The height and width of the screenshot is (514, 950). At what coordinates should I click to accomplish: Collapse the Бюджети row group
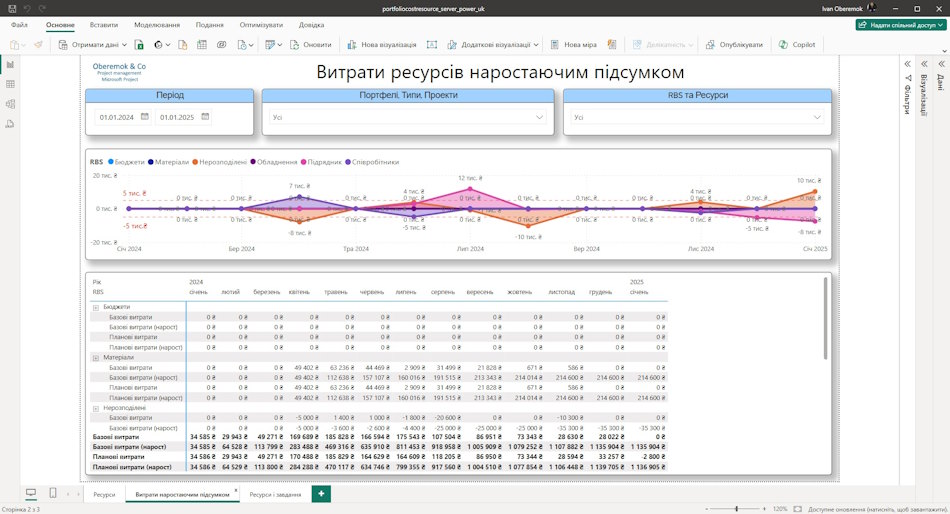(x=96, y=307)
